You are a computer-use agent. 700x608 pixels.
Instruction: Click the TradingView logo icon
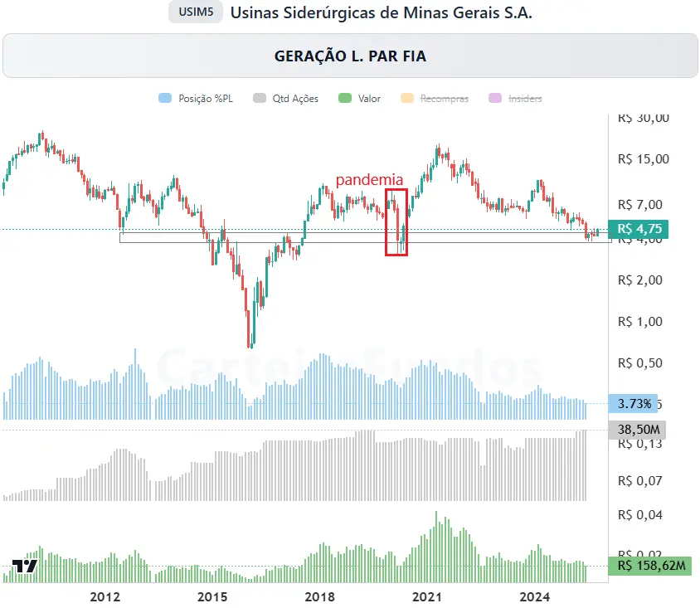click(25, 566)
